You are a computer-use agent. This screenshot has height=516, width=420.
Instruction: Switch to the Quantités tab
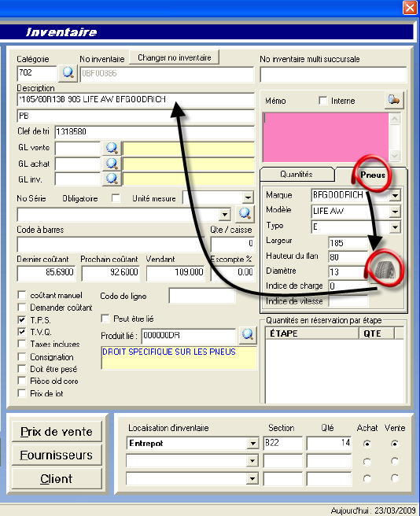[297, 175]
